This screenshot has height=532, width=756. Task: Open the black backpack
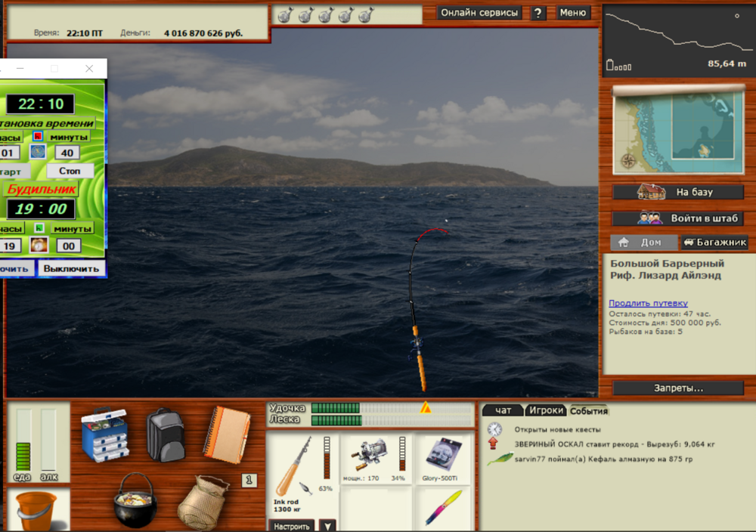click(x=166, y=435)
